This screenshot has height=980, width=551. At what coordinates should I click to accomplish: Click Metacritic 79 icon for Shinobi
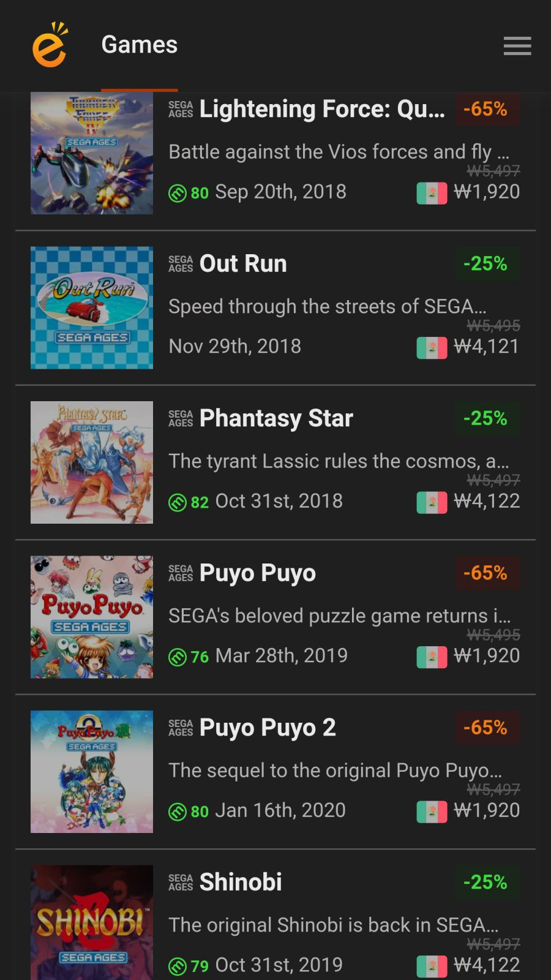click(x=177, y=967)
